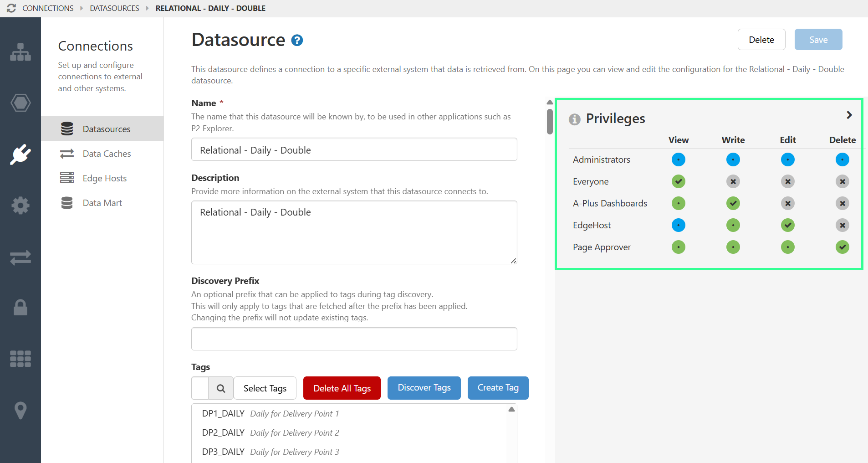Click the data transfer arrows sidebar icon

tap(20, 257)
